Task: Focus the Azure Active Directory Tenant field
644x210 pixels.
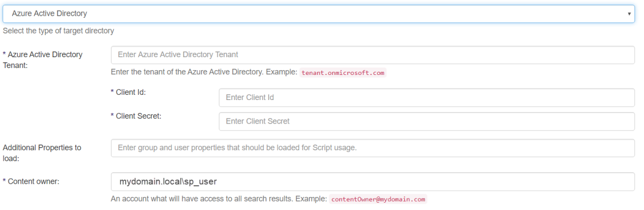Action: click(x=372, y=54)
